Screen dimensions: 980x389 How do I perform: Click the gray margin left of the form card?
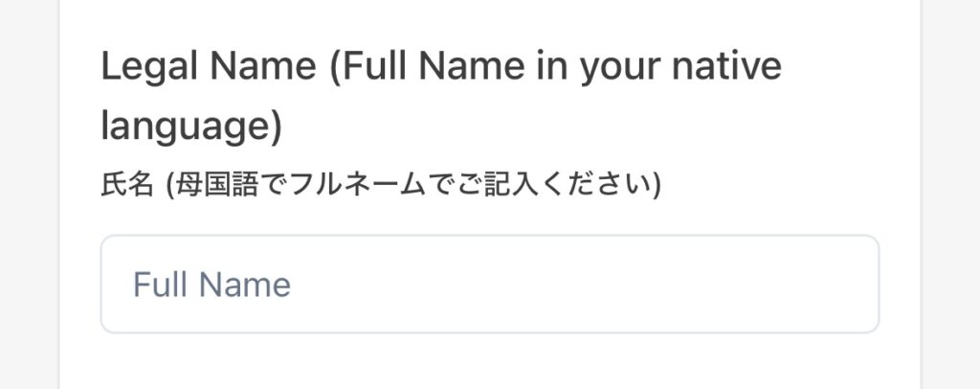29,192
